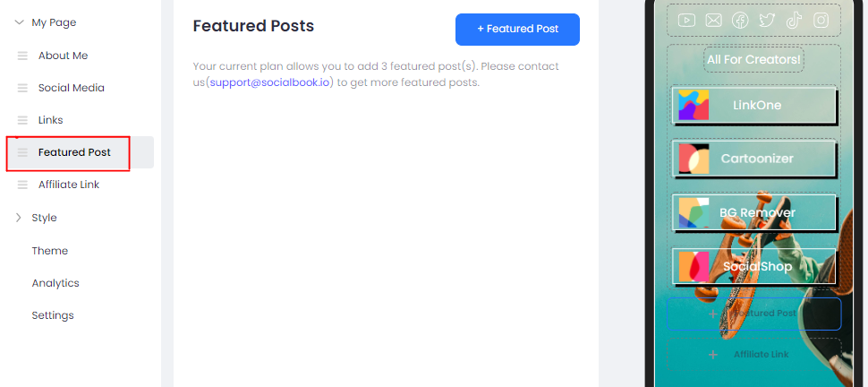Click the TikTok icon in the preview

794,20
